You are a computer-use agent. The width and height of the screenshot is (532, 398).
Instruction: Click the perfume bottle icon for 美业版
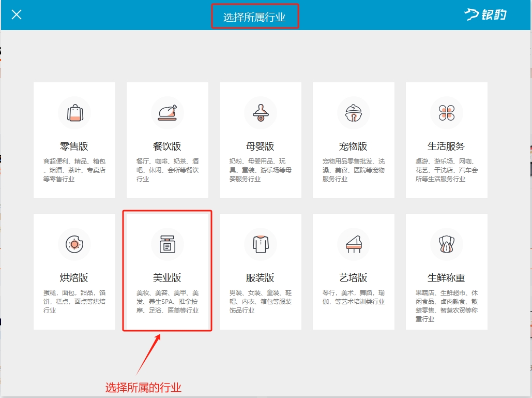(168, 244)
